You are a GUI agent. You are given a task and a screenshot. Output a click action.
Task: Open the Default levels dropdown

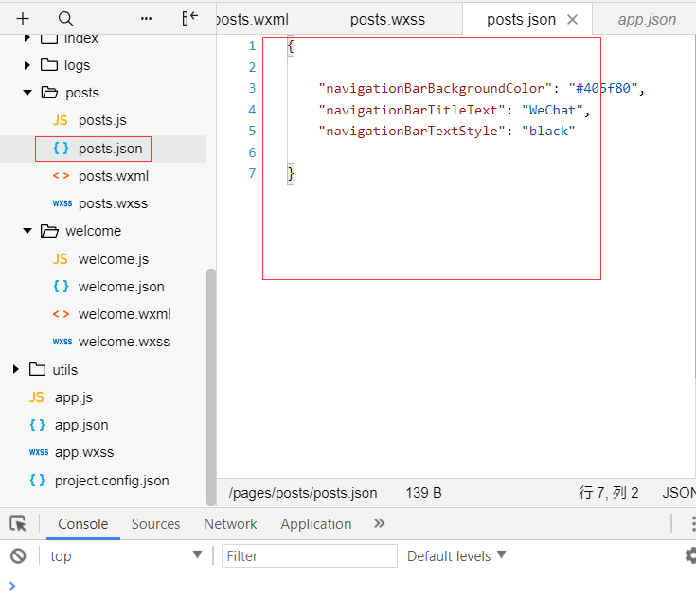coord(456,556)
